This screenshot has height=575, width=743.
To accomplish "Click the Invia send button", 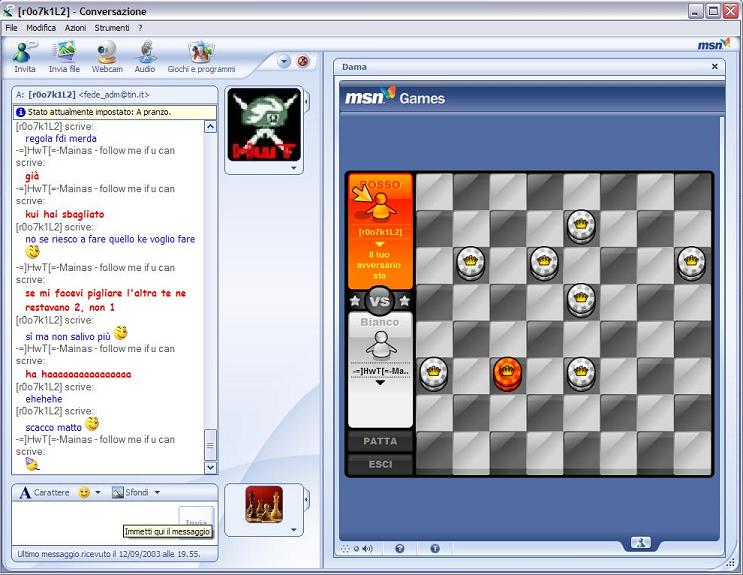I will pos(196,521).
